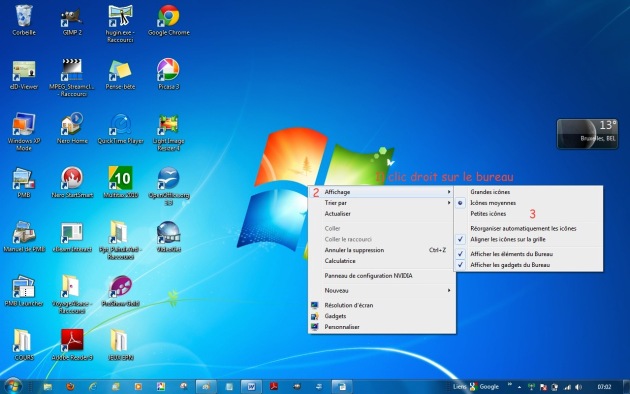Select the Google Chrome desktop icon

(x=168, y=20)
